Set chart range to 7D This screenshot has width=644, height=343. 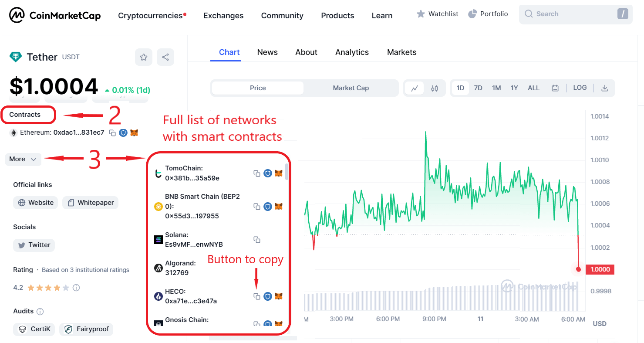pos(478,88)
